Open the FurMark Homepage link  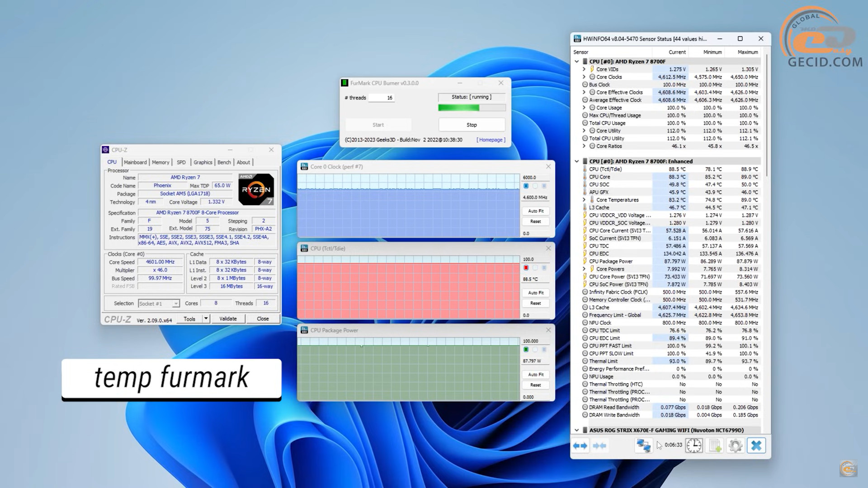click(x=491, y=140)
